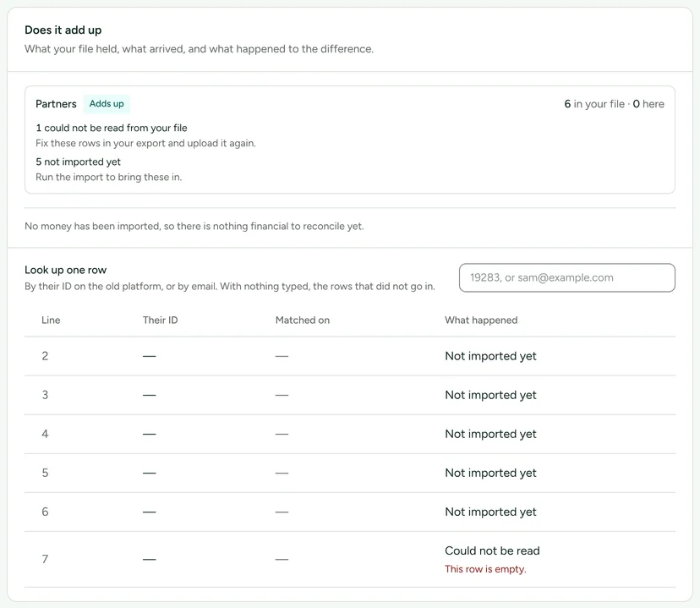The height and width of the screenshot is (608, 700).
Task: Click the row lookup search field
Action: tap(567, 277)
